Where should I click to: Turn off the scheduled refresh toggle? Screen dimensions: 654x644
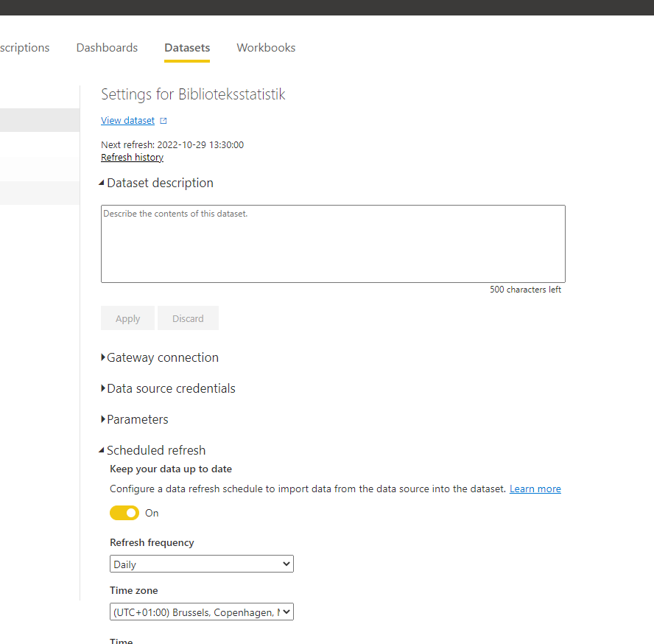click(x=124, y=513)
